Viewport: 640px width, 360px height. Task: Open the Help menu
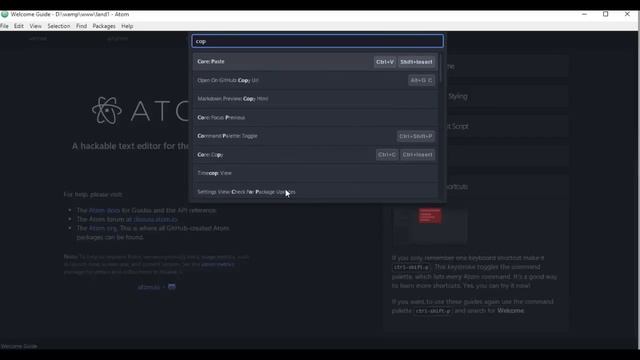tap(127, 26)
